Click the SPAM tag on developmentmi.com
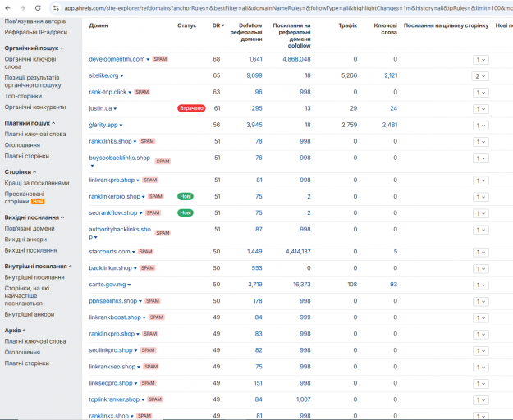 coord(160,59)
